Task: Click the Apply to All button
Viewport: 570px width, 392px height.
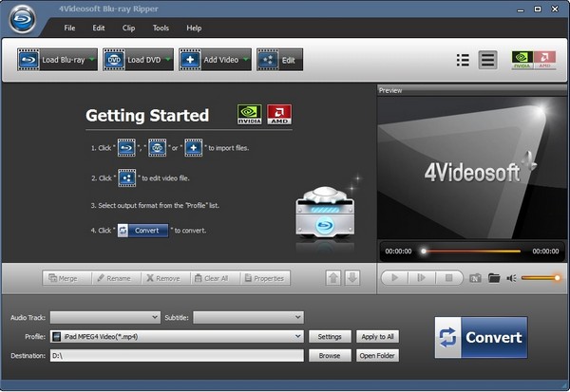Action: pyautogui.click(x=378, y=336)
